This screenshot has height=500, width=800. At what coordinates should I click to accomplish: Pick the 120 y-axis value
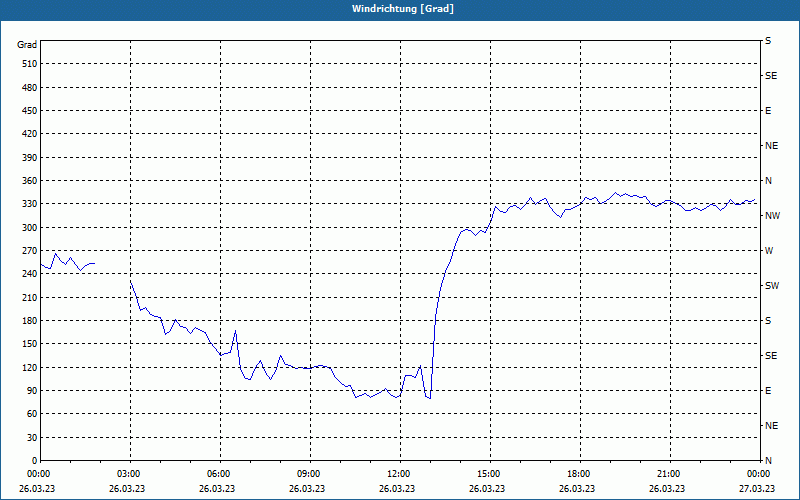coord(29,368)
